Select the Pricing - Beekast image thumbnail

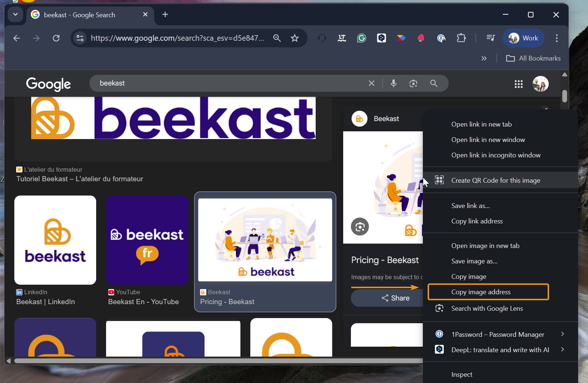pos(265,240)
